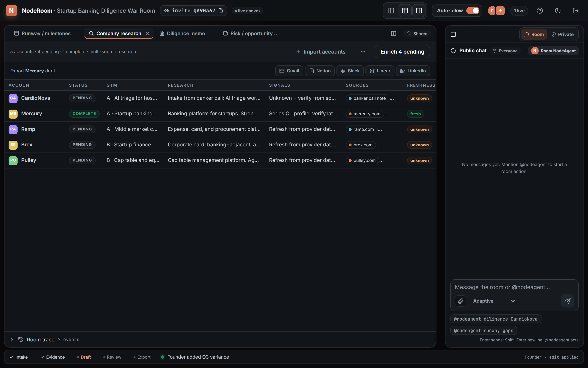588x368 pixels.
Task: Open the Diligence memo tab
Action: coord(182,33)
